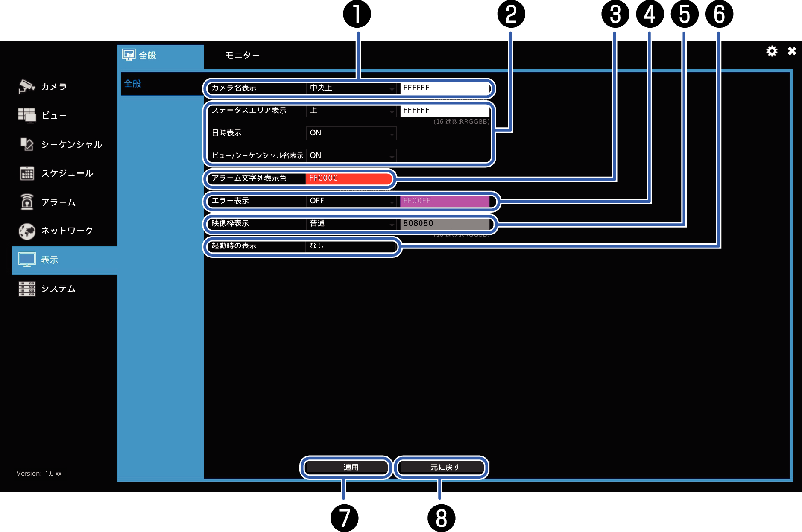Go to the ビュー menu label
The image size is (802, 532).
click(x=54, y=115)
